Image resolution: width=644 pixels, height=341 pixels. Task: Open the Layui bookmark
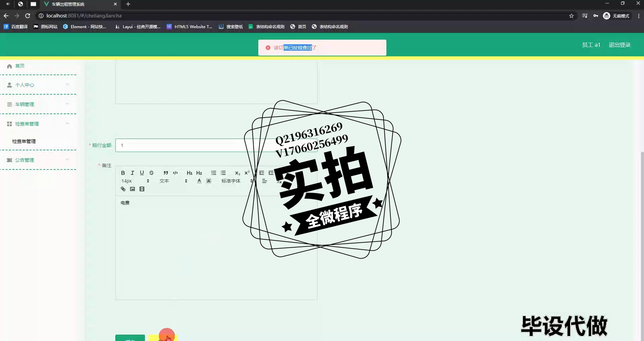click(138, 27)
